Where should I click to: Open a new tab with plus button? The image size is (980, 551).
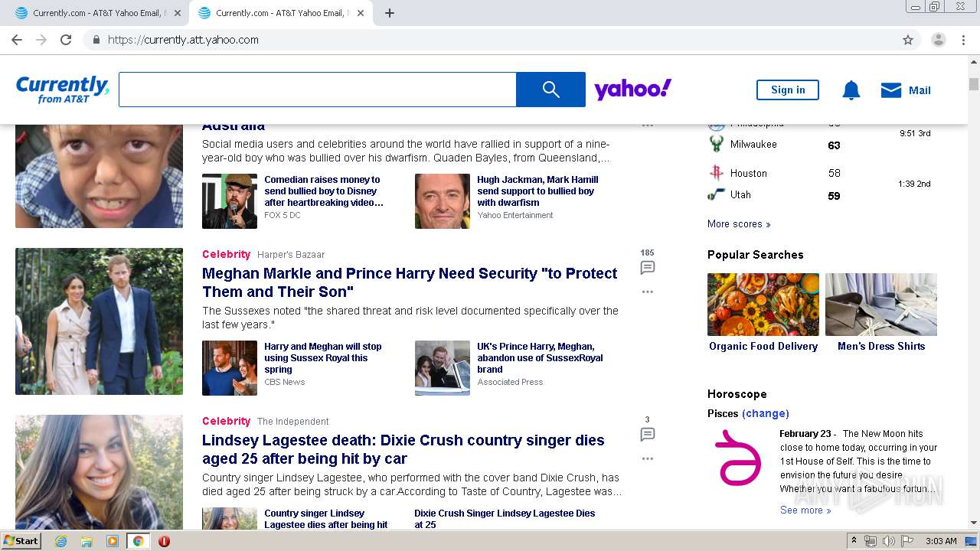click(390, 13)
